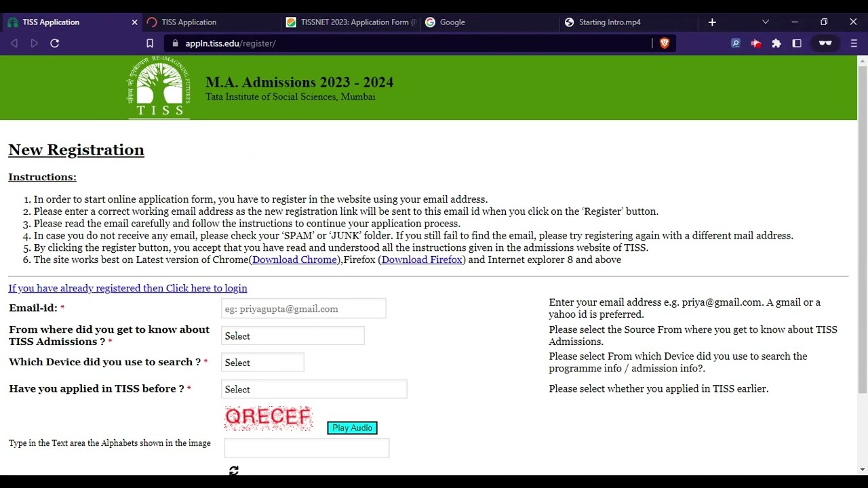Restore down the browser window

pyautogui.click(x=824, y=22)
